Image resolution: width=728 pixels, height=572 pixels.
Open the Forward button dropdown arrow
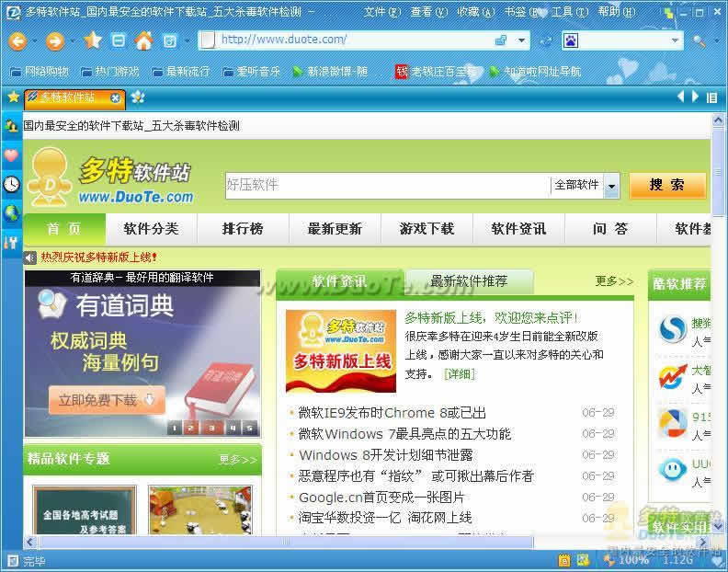[73, 41]
